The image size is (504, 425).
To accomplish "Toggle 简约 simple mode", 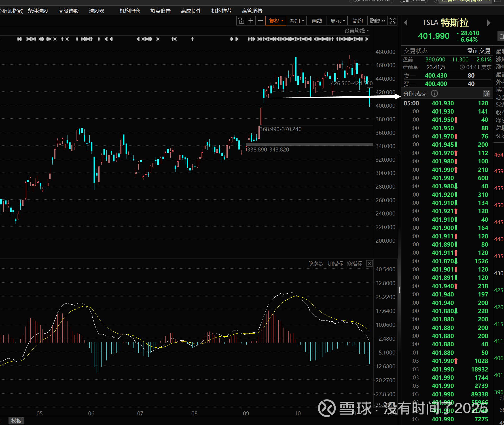I will pyautogui.click(x=357, y=21).
